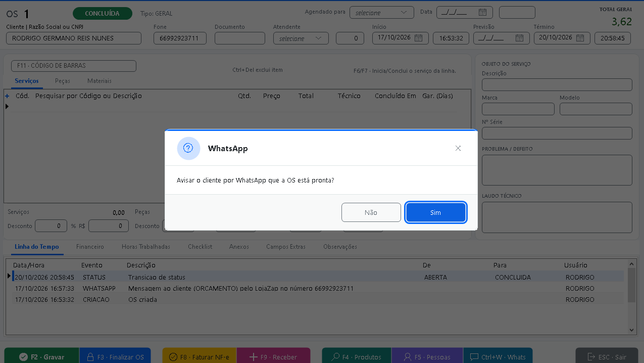The width and height of the screenshot is (644, 363).
Task: Click the Ctrl+W Whats button
Action: point(498,356)
